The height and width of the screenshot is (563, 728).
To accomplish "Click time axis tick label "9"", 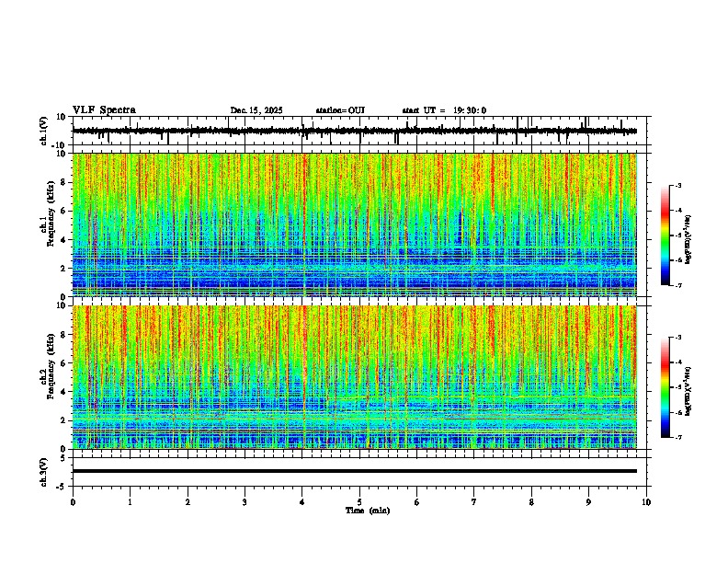I will 588,502.
